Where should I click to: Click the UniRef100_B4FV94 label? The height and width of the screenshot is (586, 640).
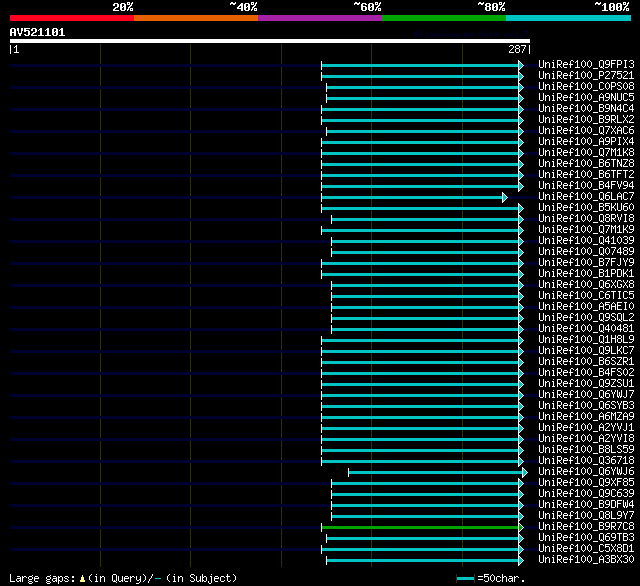click(586, 186)
